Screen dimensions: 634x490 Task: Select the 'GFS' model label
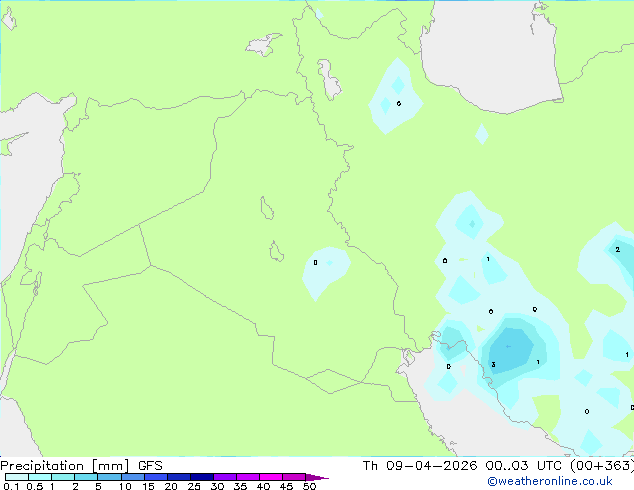pyautogui.click(x=150, y=466)
